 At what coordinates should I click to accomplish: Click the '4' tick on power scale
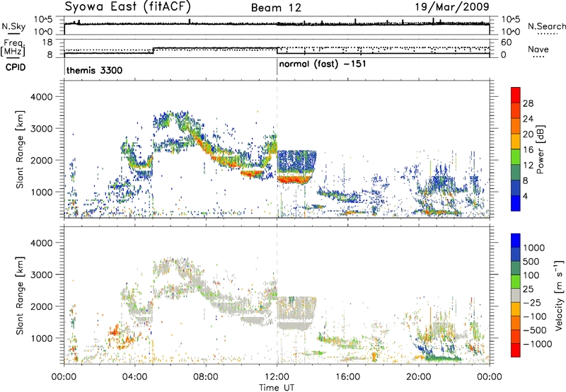pyautogui.click(x=525, y=196)
